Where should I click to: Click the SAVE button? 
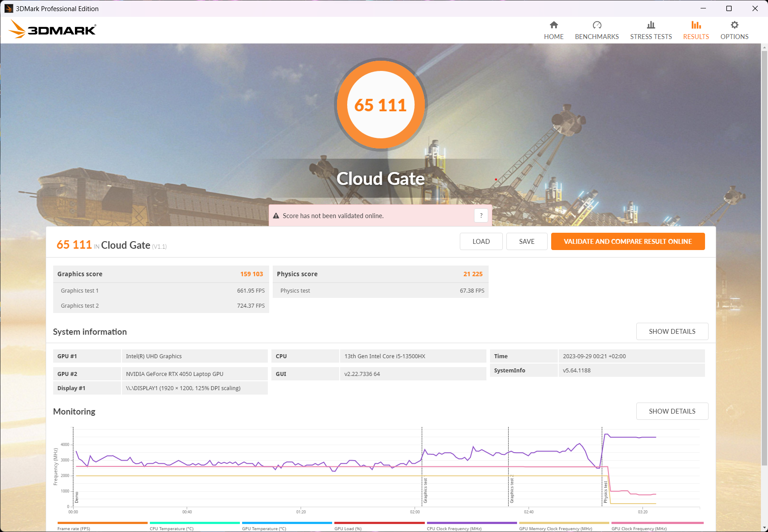point(527,242)
